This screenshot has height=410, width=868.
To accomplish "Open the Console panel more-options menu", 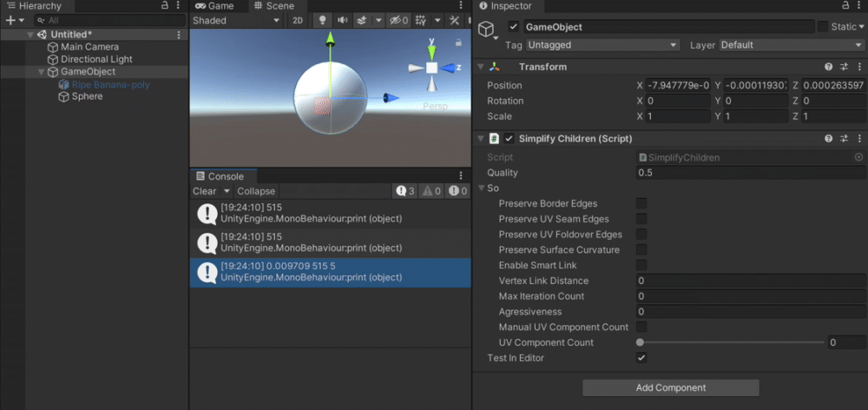I will pyautogui.click(x=461, y=176).
